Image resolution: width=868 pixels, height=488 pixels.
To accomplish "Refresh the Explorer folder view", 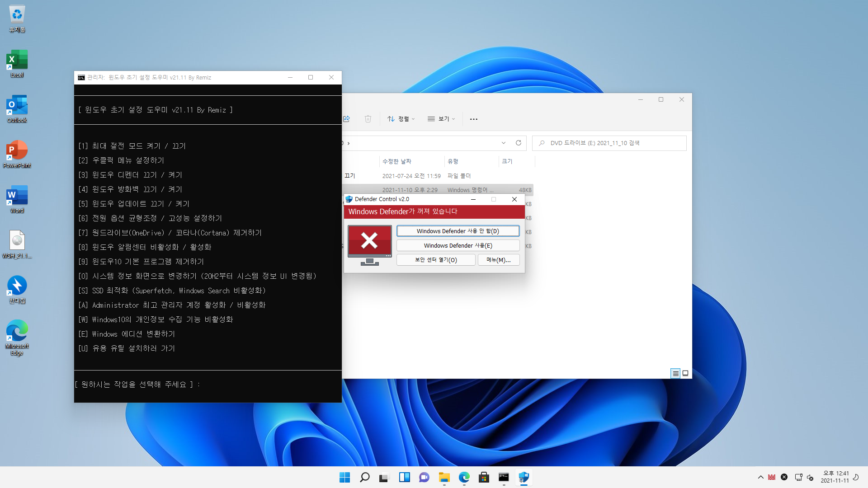I will click(519, 143).
